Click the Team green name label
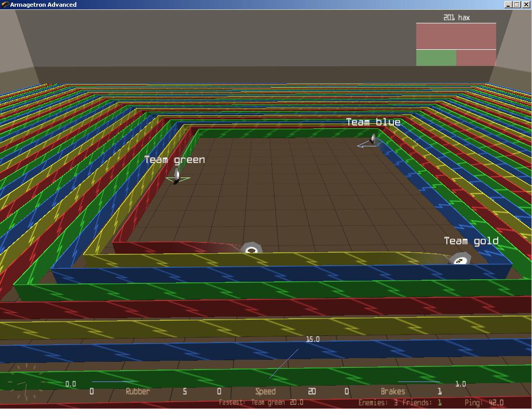The image size is (532, 409). coord(174,160)
